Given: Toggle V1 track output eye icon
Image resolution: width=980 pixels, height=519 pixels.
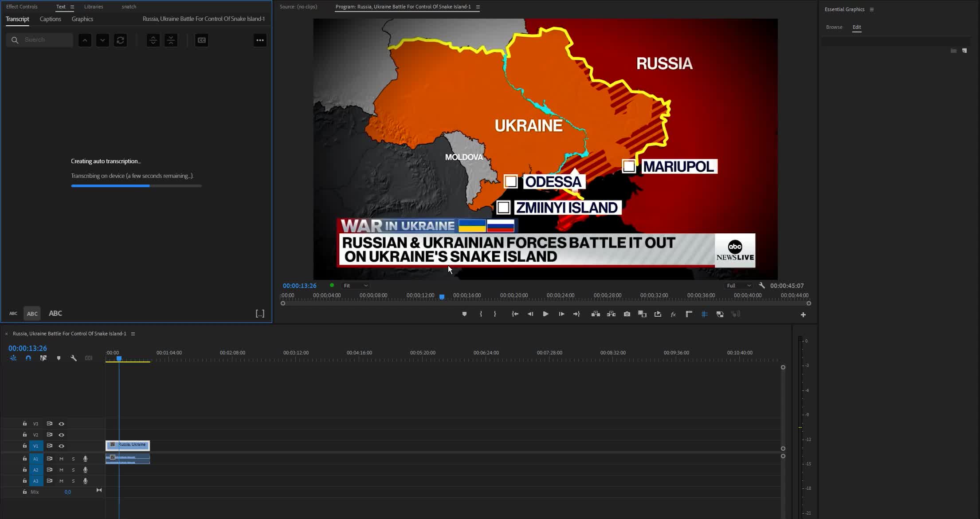Looking at the screenshot, I should 62,446.
